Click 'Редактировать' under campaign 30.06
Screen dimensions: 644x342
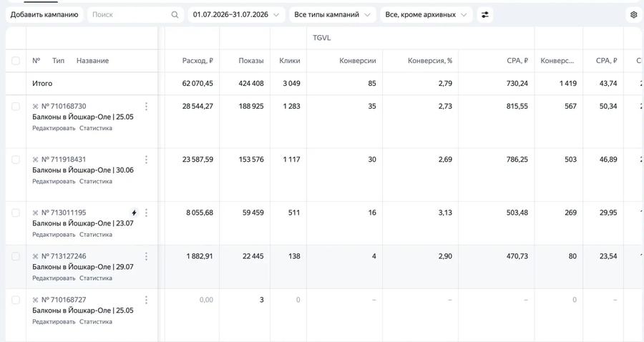[54, 182]
